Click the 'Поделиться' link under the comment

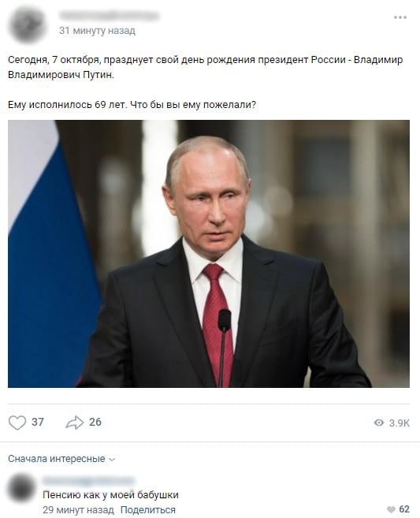pos(147,510)
